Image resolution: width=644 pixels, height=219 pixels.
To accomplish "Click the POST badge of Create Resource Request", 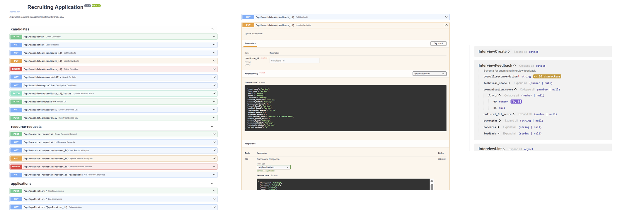I will [x=16, y=134].
